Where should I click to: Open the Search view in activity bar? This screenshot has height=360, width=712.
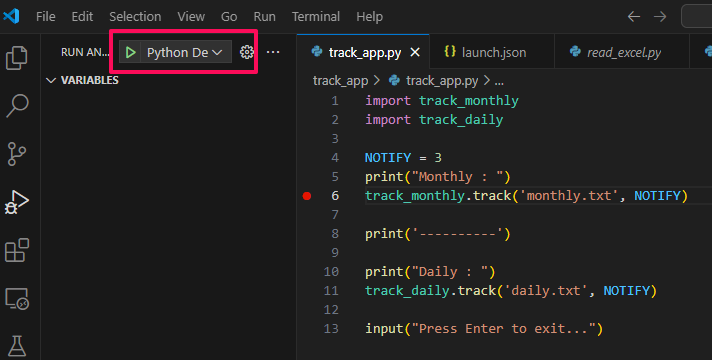[x=17, y=106]
